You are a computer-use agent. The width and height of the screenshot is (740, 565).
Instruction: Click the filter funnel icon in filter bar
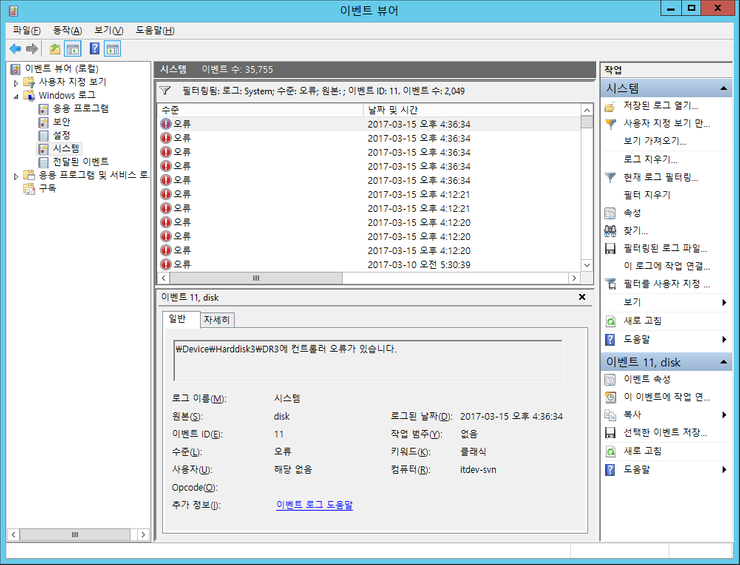pyautogui.click(x=165, y=90)
